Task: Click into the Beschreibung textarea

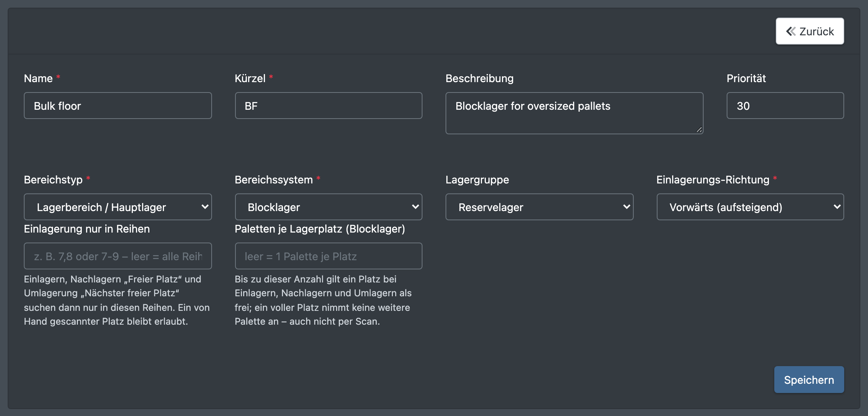Action: tap(574, 113)
